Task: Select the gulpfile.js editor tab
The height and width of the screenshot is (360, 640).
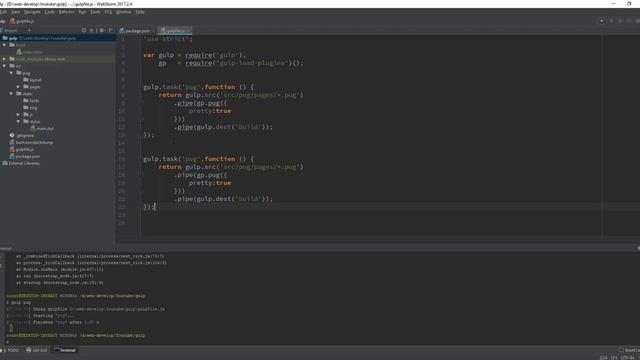Action: [x=175, y=31]
